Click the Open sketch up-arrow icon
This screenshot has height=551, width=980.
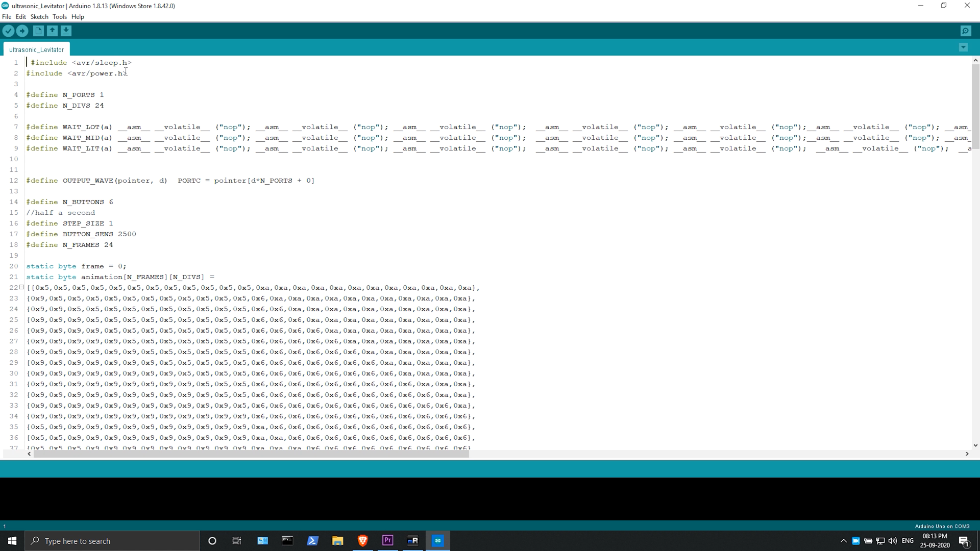pyautogui.click(x=52, y=31)
